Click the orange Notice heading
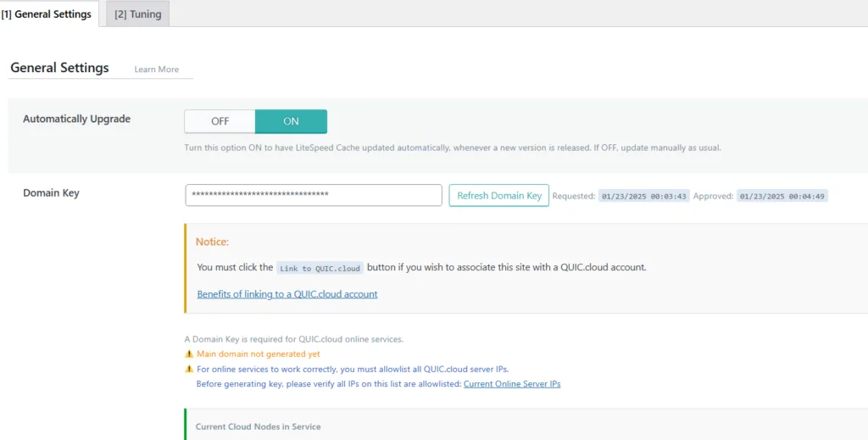 tap(212, 242)
